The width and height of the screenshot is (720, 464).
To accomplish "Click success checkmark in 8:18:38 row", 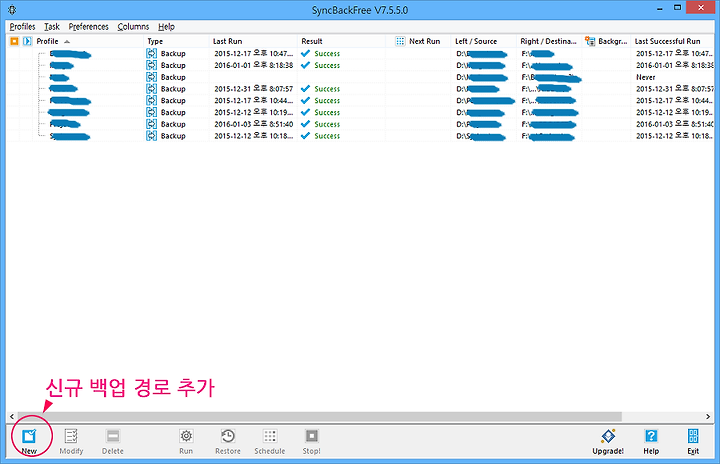I will 305,65.
